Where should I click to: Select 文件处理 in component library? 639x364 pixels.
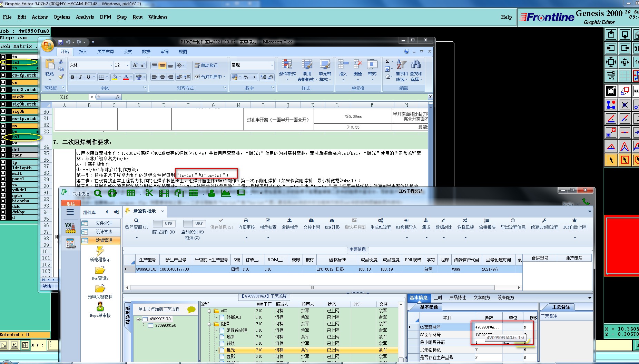point(101,223)
